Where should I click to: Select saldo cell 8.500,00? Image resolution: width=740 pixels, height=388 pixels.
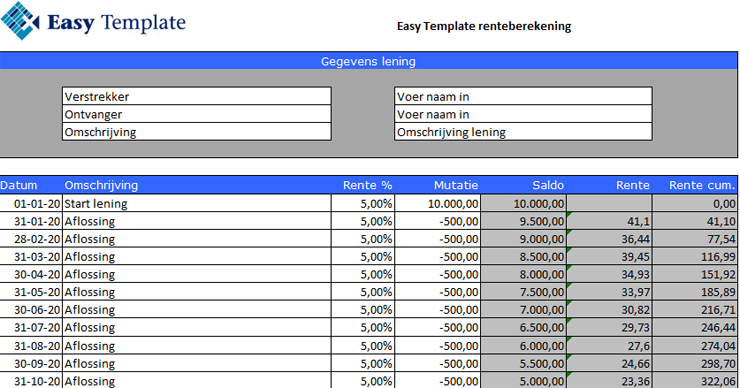tap(524, 257)
